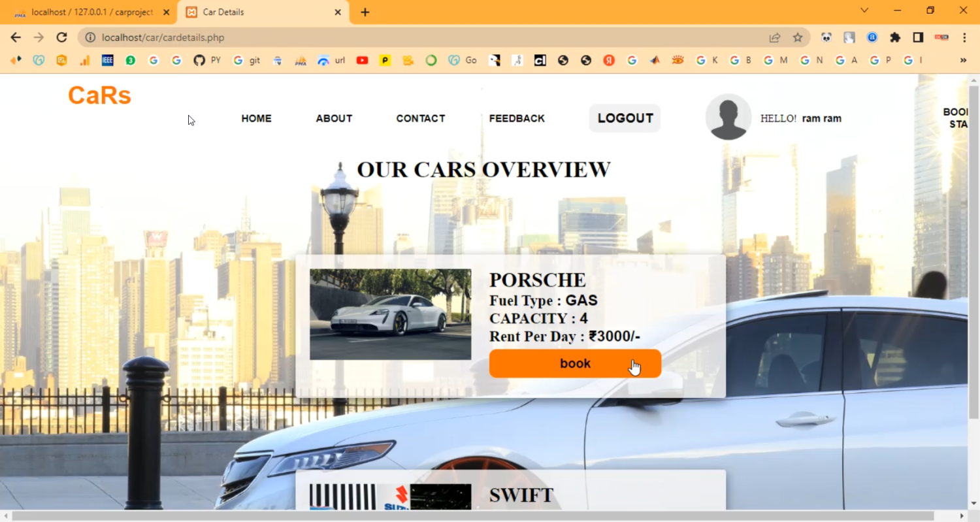Click the Swift car thumbnail
Viewport: 980px width, 522px height.
(390, 497)
